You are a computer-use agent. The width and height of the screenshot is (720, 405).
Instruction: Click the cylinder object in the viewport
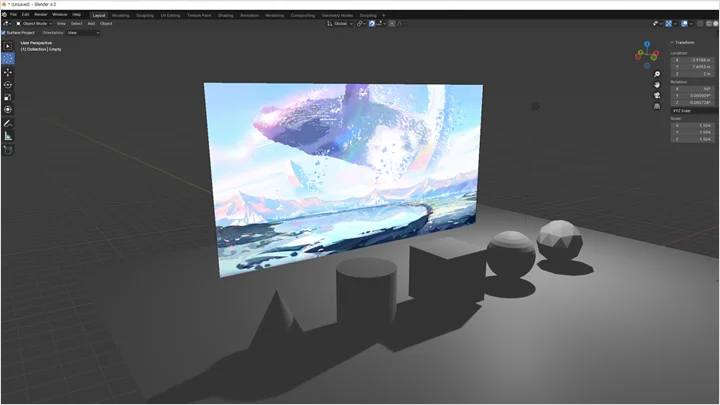click(x=366, y=294)
